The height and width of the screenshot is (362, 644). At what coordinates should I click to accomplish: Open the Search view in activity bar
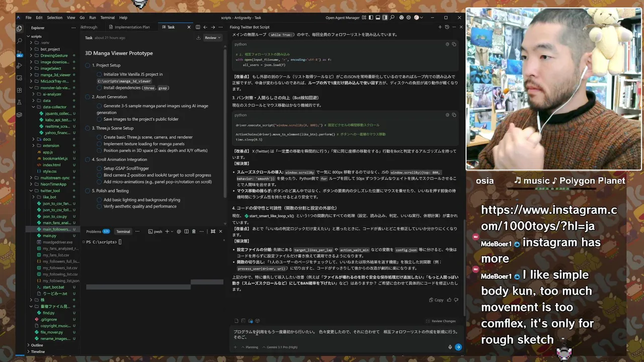[x=19, y=41]
